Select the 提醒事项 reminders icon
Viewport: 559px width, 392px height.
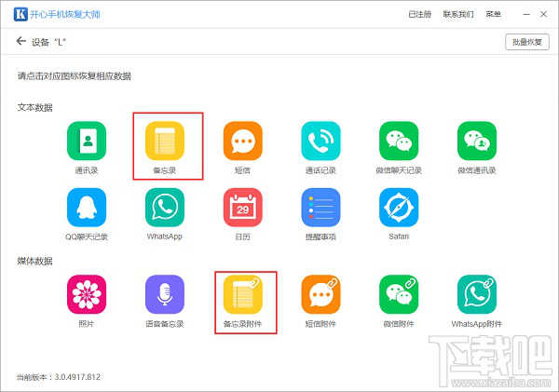[320, 208]
